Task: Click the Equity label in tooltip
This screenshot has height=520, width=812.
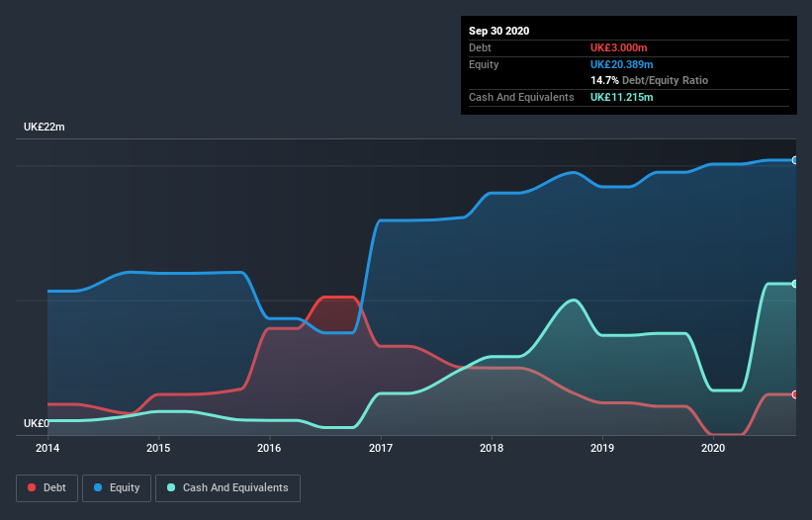Action: click(x=484, y=64)
